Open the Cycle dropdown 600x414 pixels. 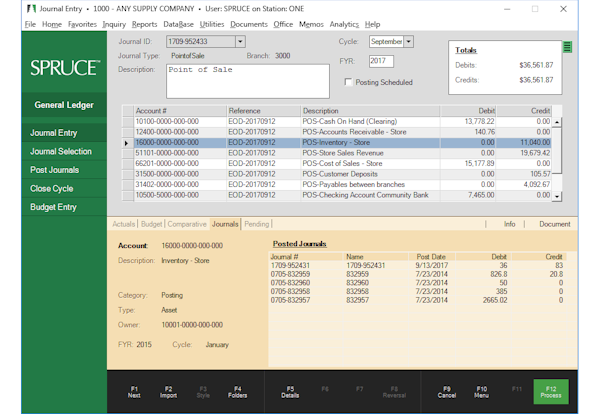[409, 41]
